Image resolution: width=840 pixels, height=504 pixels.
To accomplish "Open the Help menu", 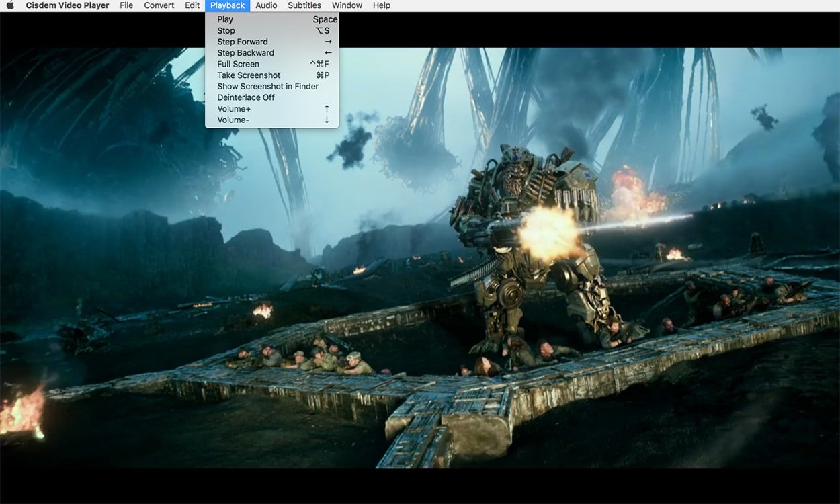I will 382,5.
